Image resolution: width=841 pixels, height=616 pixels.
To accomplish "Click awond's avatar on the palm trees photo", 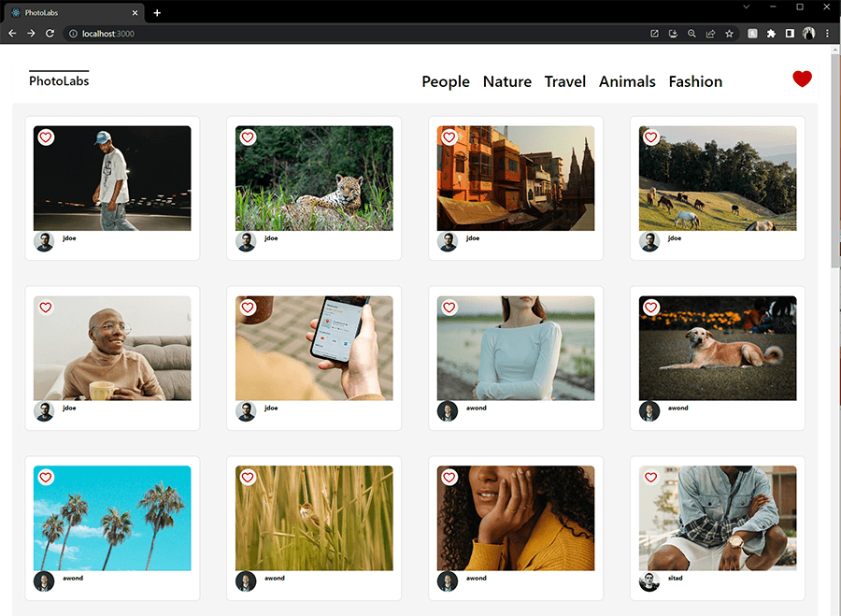I will 44,580.
